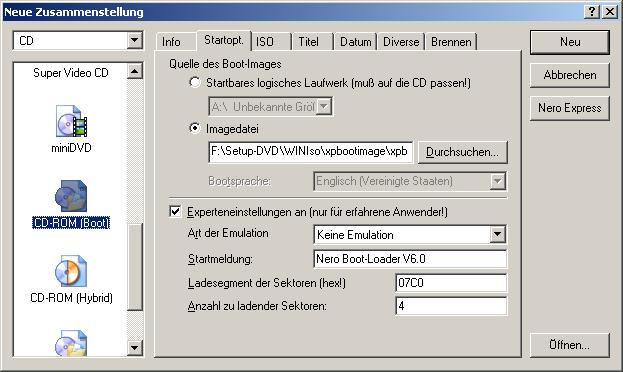Choose the CD-ROM (Hybrid) disc icon
Image resolution: width=623 pixels, height=372 pixels.
[71, 271]
